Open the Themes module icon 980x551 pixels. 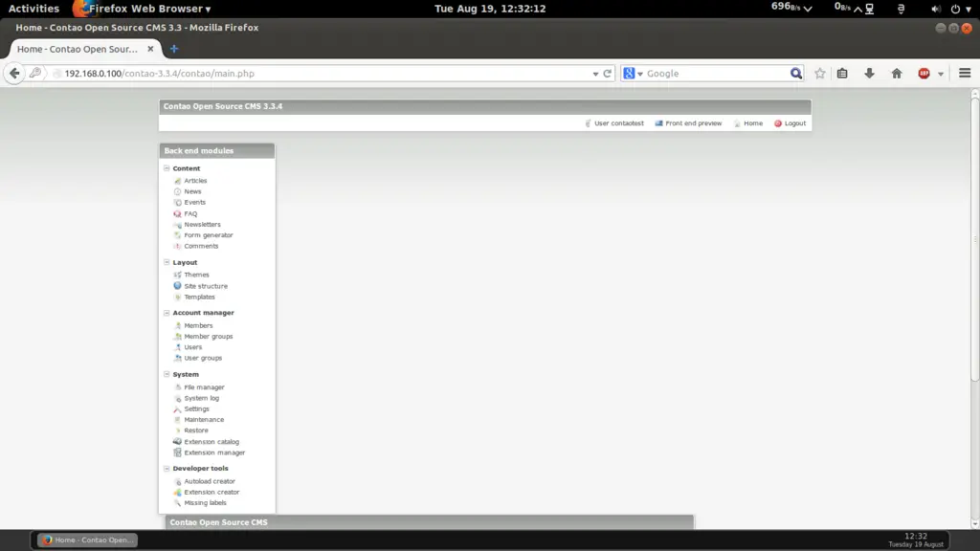177,275
